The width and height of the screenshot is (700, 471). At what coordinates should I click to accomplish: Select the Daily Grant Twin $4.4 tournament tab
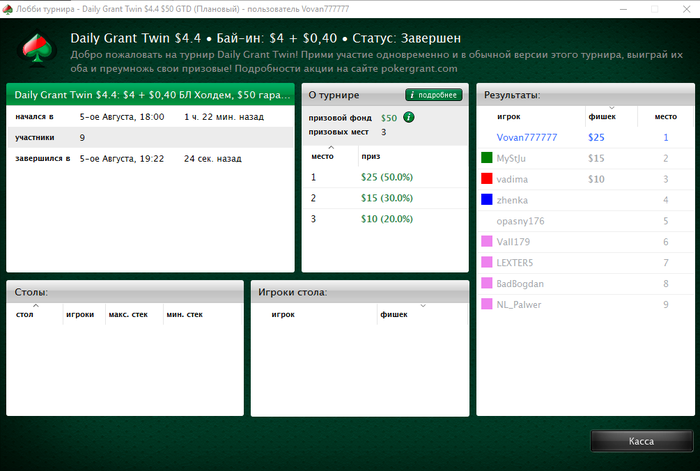coord(150,95)
